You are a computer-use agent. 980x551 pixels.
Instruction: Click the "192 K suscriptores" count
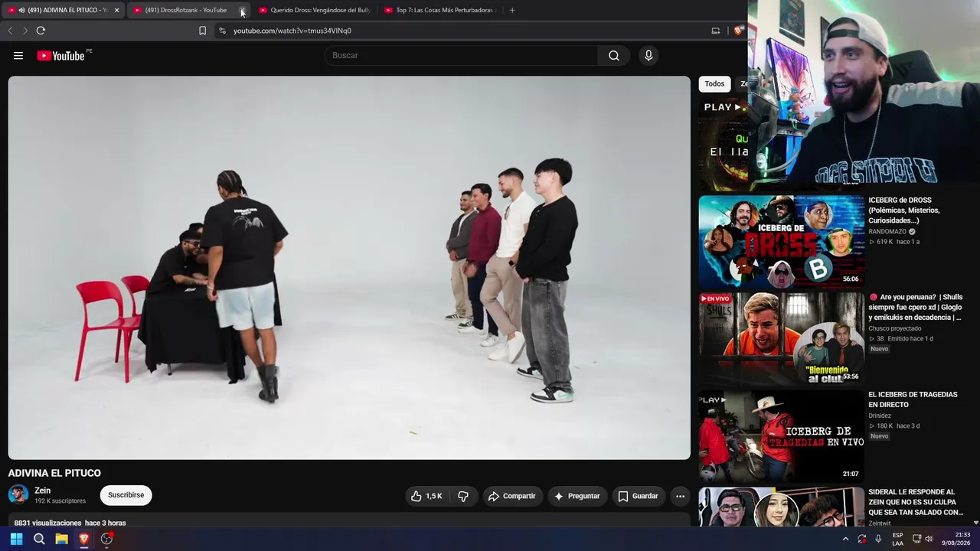click(x=60, y=501)
